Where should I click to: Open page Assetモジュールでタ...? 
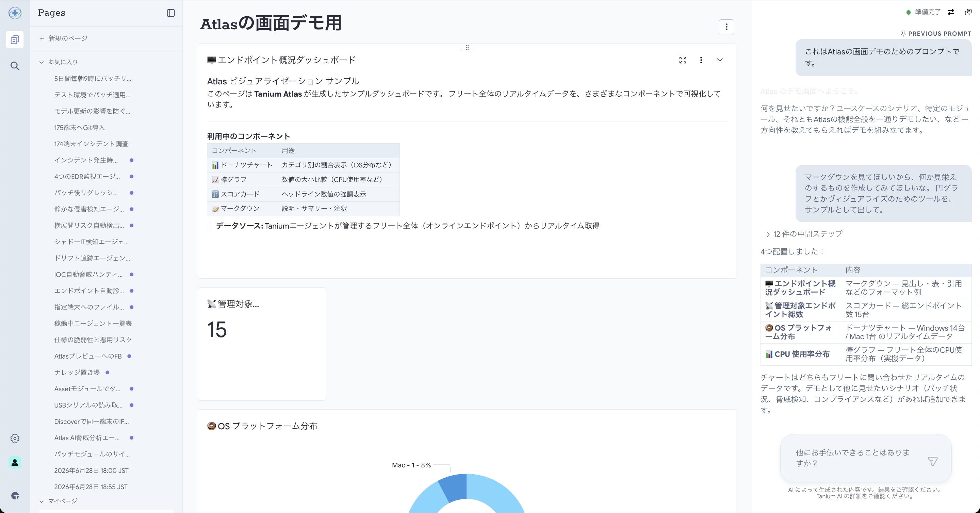(x=87, y=388)
